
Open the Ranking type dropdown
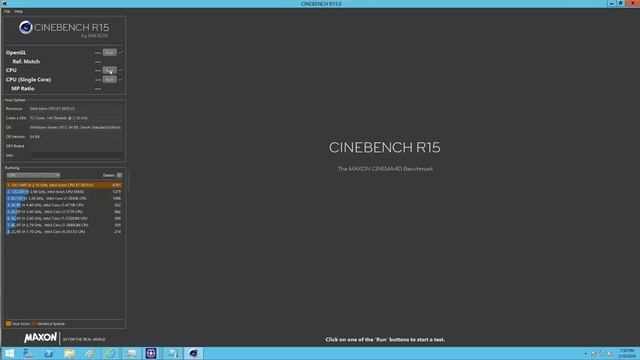coord(33,175)
